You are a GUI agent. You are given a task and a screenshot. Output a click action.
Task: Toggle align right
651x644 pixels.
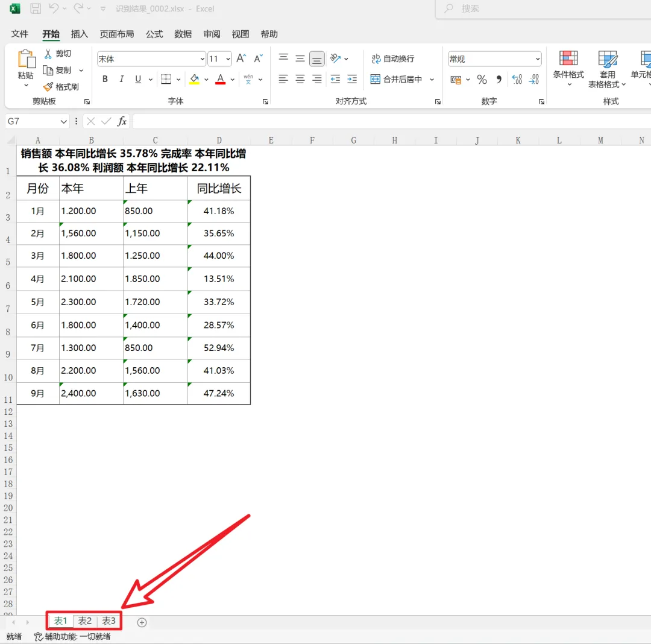pyautogui.click(x=317, y=79)
